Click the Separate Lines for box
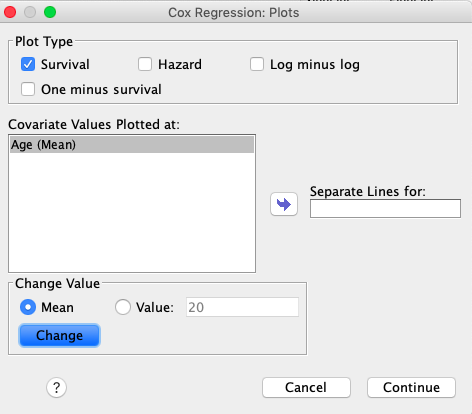This screenshot has height=414, width=472. pos(385,208)
